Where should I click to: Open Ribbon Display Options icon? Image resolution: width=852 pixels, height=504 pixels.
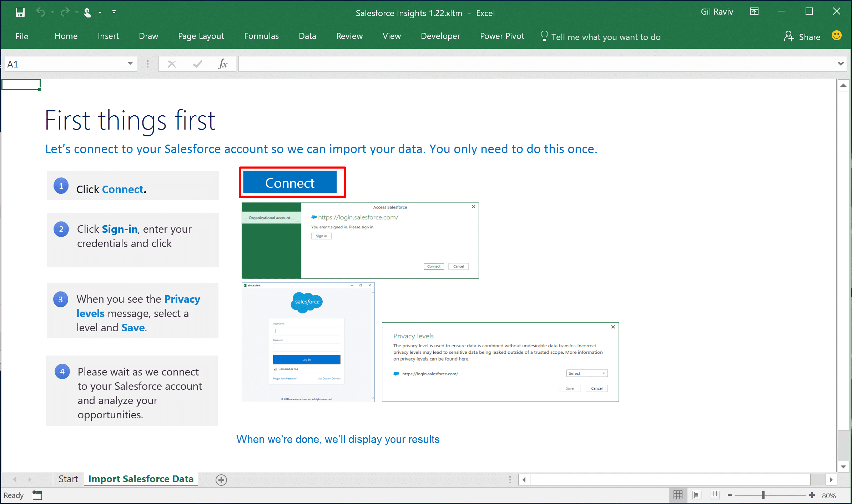[x=754, y=12]
